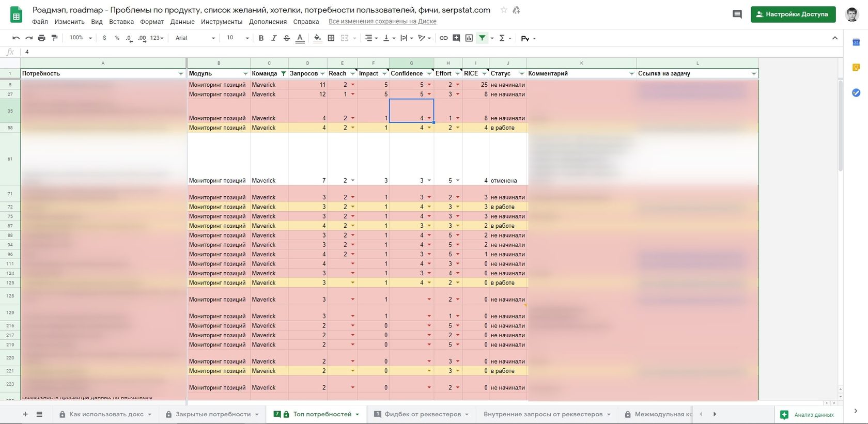Open the Данные menu
This screenshot has height=424, width=868.
pos(182,22)
